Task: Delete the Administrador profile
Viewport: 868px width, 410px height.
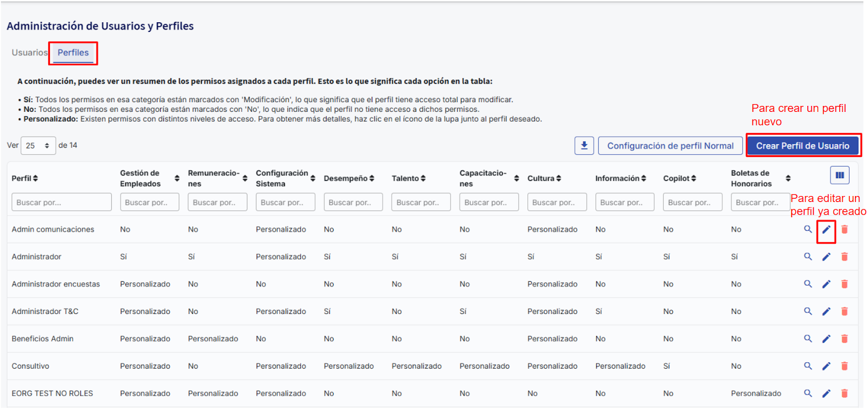Action: [844, 257]
